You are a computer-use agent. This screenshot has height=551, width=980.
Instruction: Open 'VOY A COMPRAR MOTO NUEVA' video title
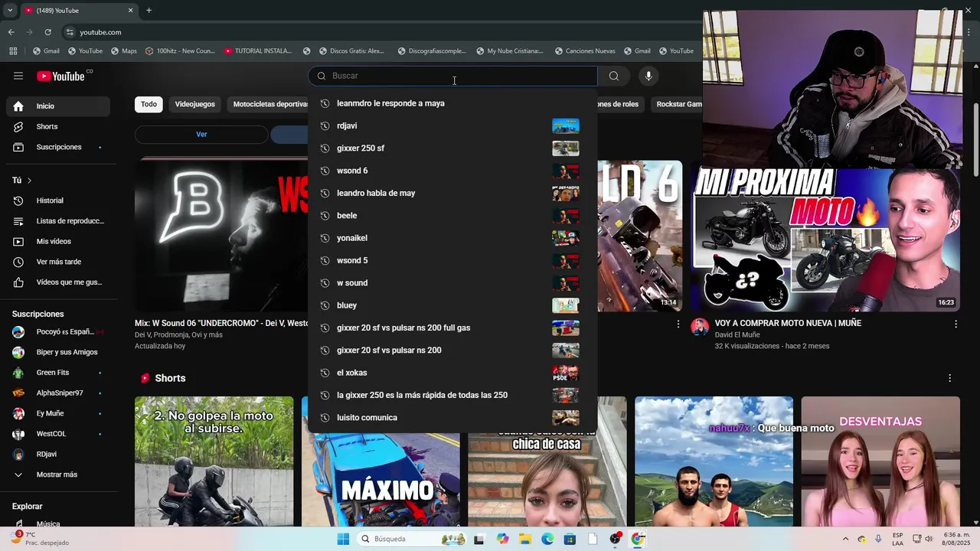[788, 324]
